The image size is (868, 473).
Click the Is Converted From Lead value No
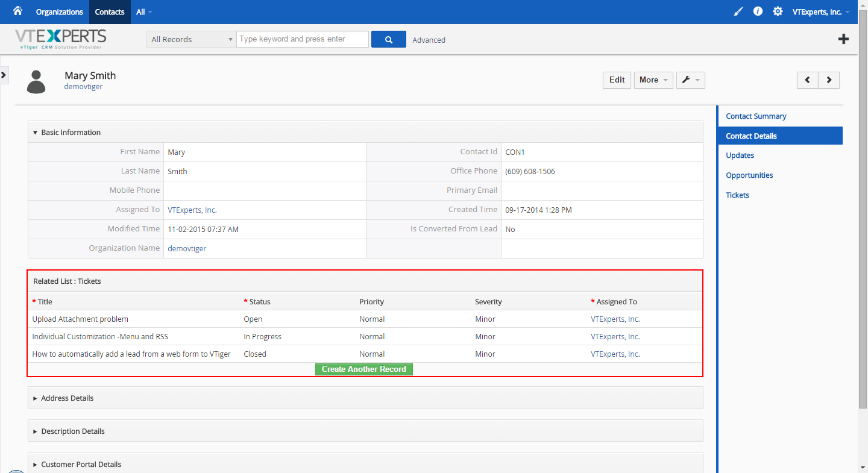(511, 230)
